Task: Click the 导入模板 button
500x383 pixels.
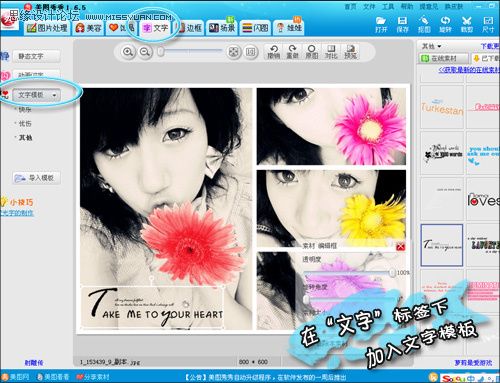Action: point(37,178)
